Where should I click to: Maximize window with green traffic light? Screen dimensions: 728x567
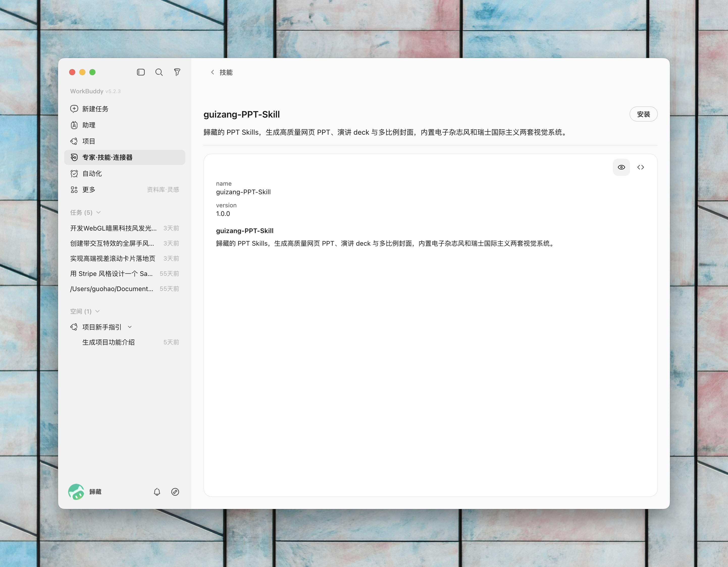click(x=92, y=72)
